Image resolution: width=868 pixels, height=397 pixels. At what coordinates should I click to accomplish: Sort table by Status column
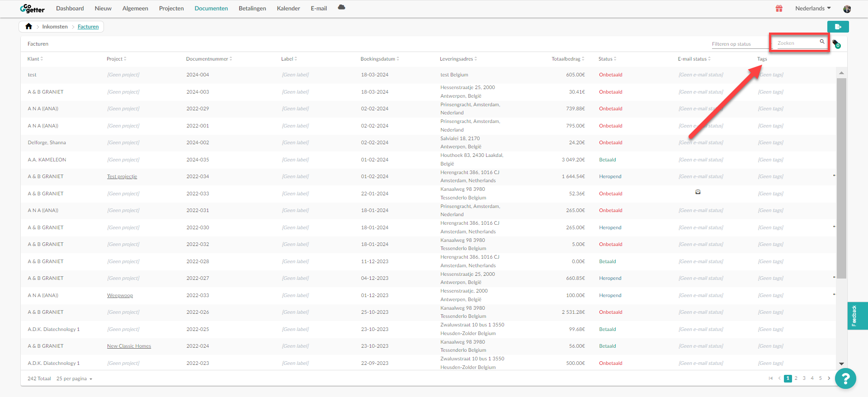tap(608, 59)
